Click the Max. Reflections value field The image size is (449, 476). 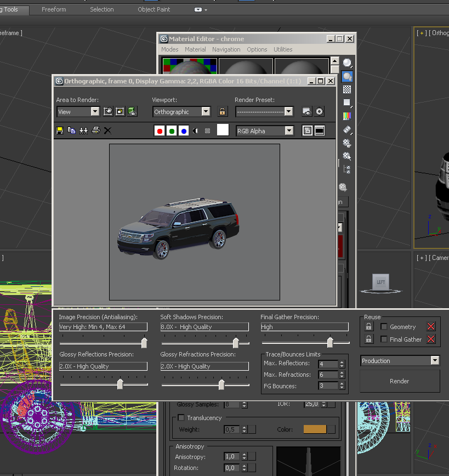(328, 364)
